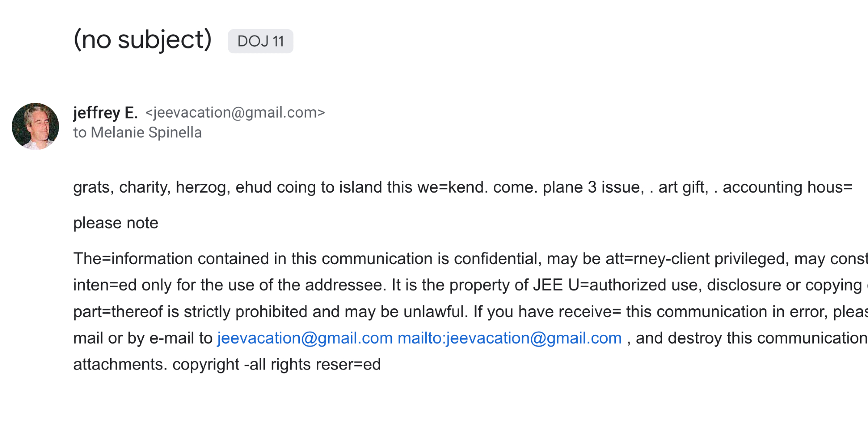Click the word "attachments." in the last line
This screenshot has height=422, width=868.
[120, 364]
